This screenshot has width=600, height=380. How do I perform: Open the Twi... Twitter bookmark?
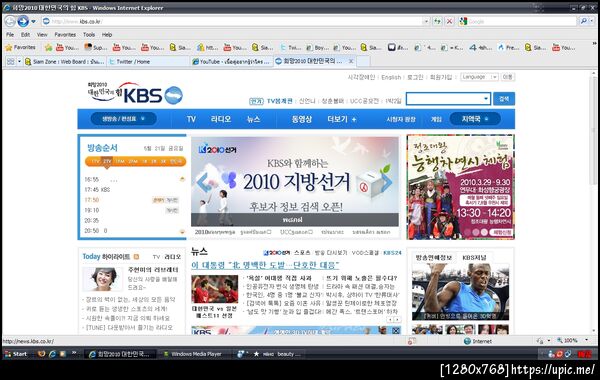coord(290,47)
